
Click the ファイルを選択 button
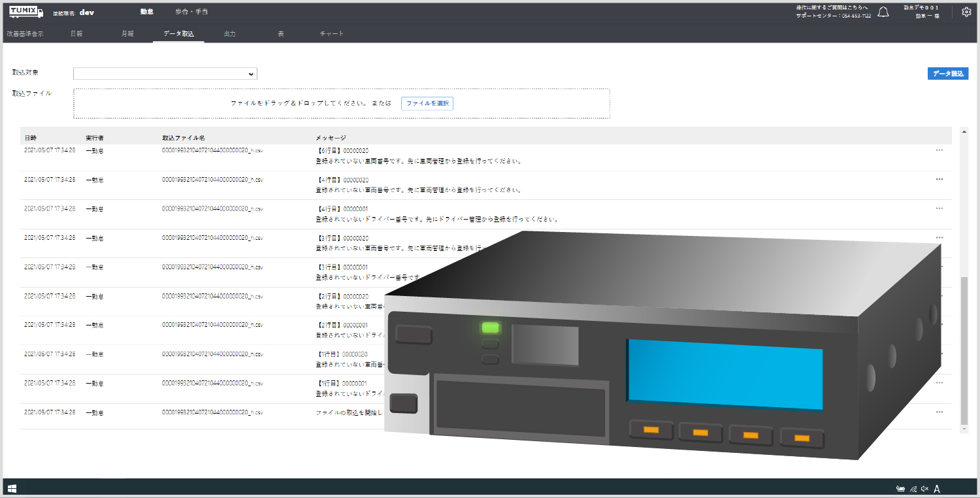[427, 103]
